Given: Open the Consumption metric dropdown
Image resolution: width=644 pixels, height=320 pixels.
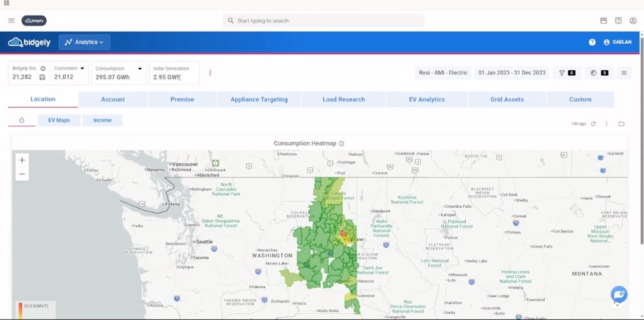Looking at the screenshot, I should click(139, 68).
